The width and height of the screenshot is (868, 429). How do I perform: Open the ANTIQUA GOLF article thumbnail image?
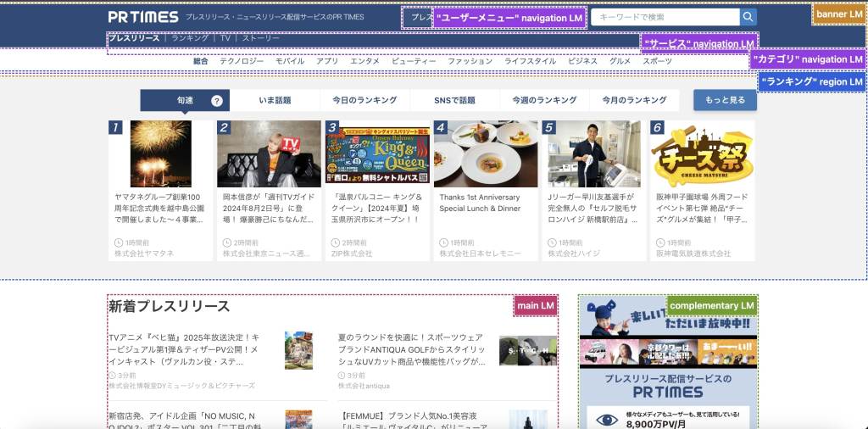pyautogui.click(x=528, y=350)
